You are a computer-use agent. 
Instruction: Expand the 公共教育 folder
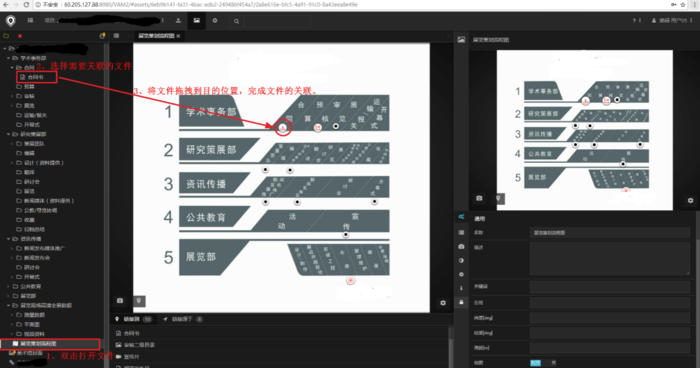pos(8,286)
